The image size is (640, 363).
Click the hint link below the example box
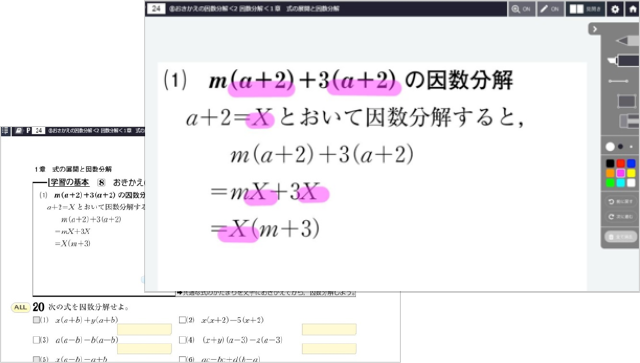(x=266, y=293)
